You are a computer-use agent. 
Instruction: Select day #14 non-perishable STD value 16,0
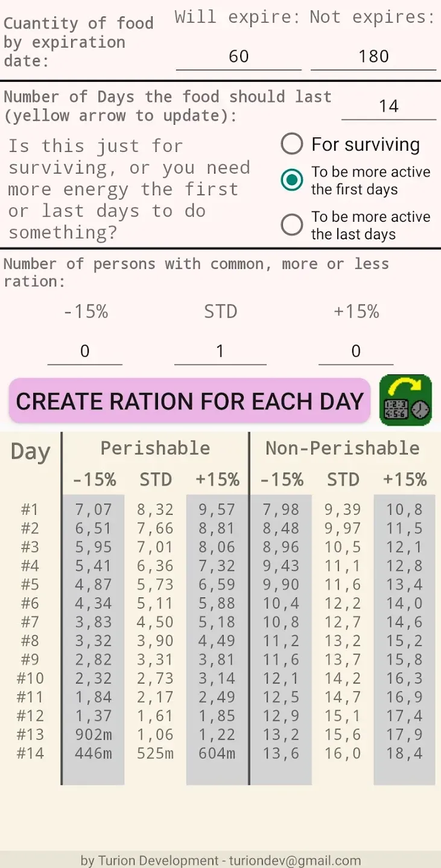(x=343, y=753)
